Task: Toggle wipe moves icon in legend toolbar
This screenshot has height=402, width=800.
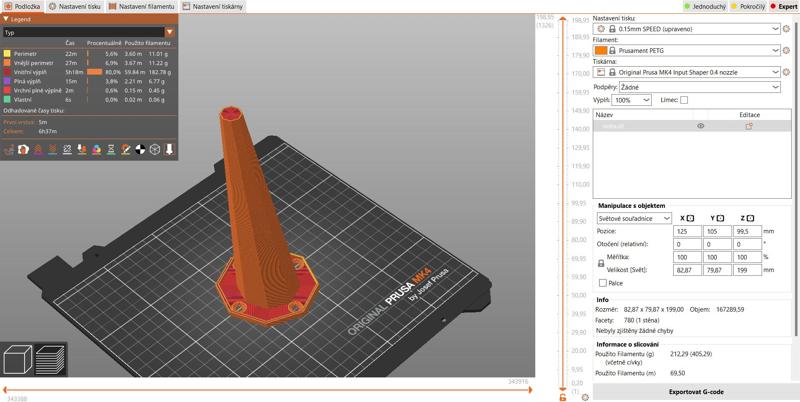Action: pos(23,149)
